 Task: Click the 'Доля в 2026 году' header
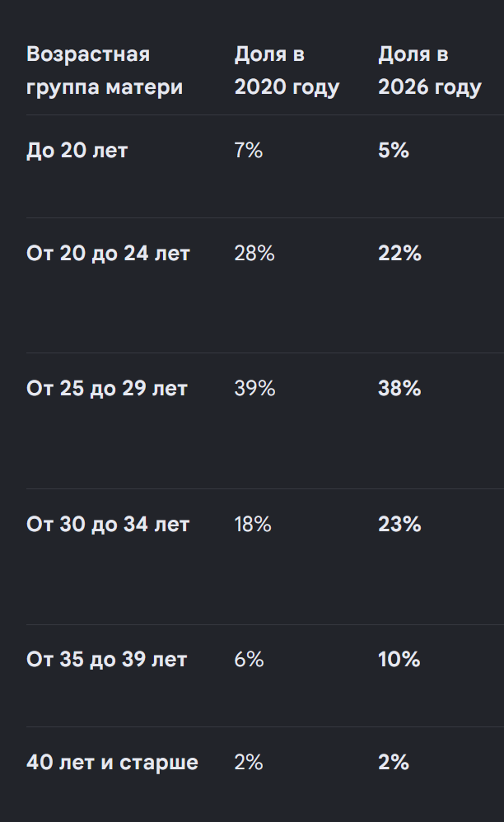430,70
